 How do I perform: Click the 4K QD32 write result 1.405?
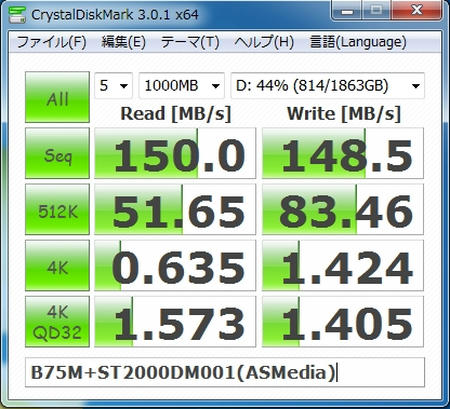343,322
